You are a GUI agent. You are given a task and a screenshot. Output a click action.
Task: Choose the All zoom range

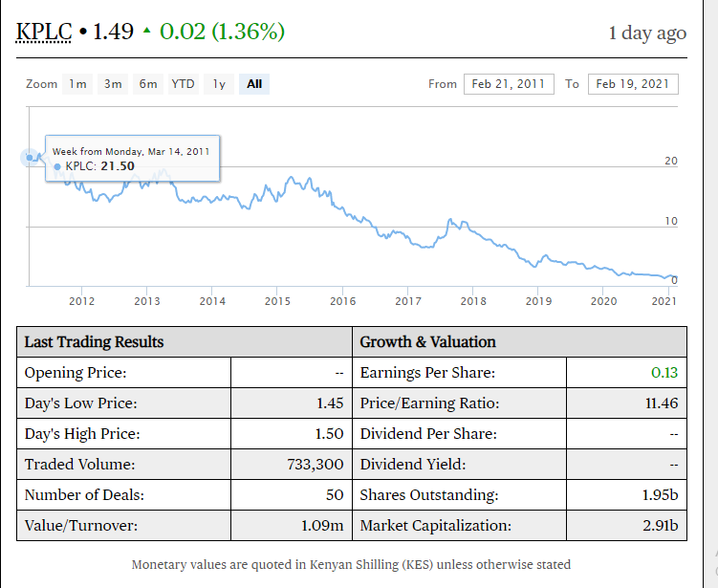click(254, 84)
